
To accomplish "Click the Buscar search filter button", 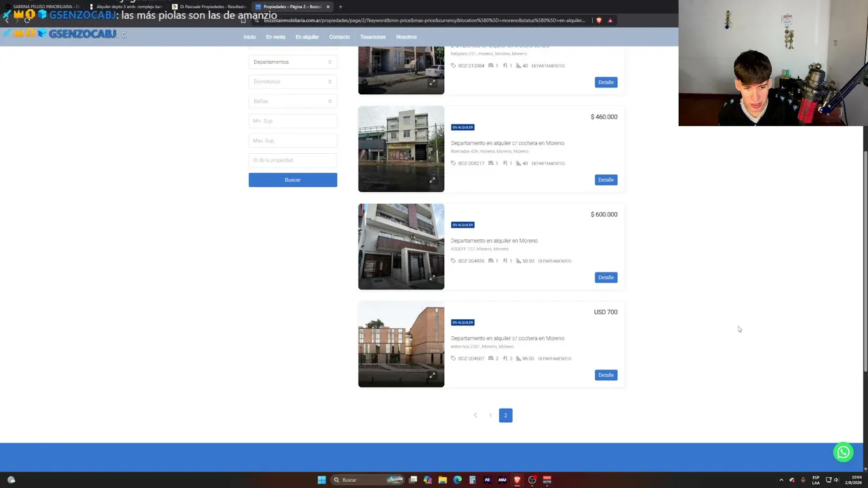I will tap(292, 180).
